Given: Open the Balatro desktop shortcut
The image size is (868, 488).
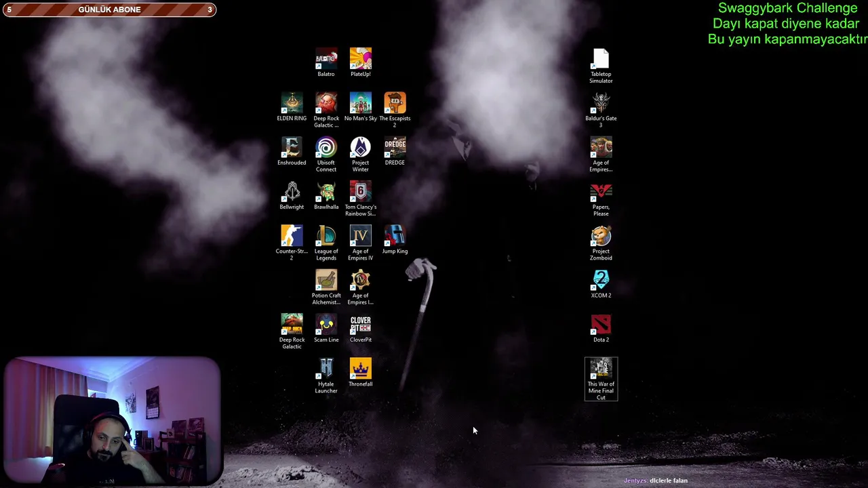Looking at the screenshot, I should click(326, 62).
